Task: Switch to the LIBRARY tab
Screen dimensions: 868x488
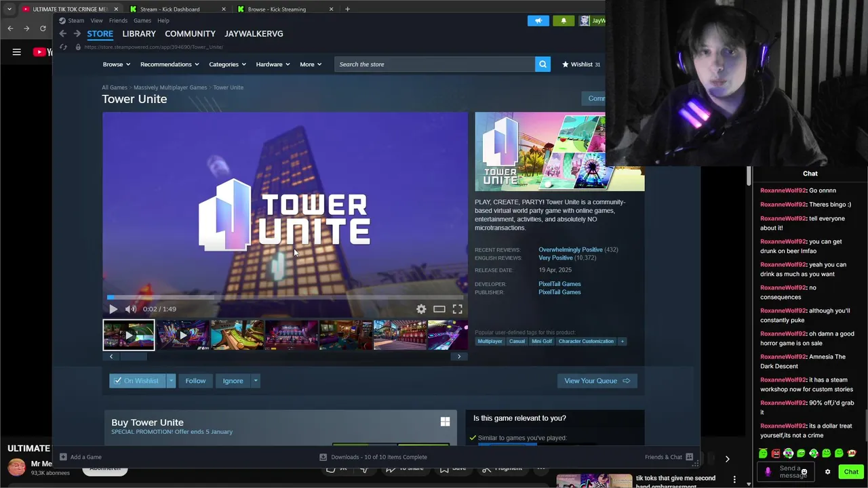Action: 139,33
